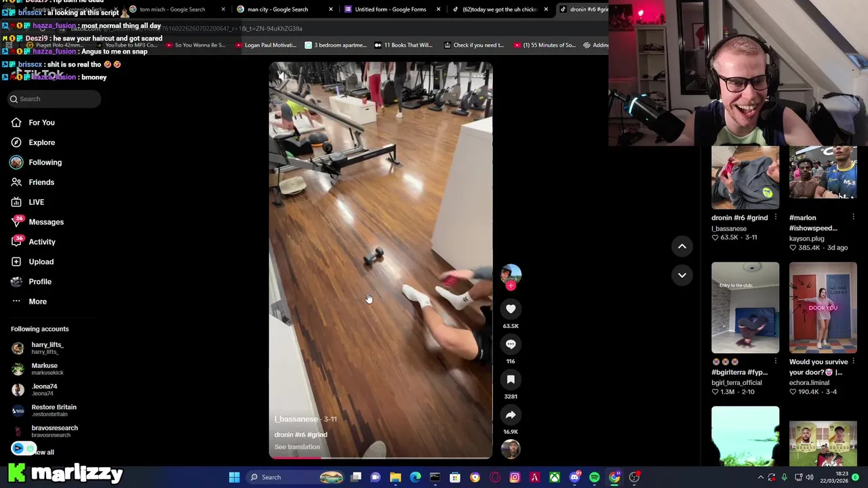868x488 pixels.
Task: Open options for dronin #r6 card
Action: click(x=776, y=218)
